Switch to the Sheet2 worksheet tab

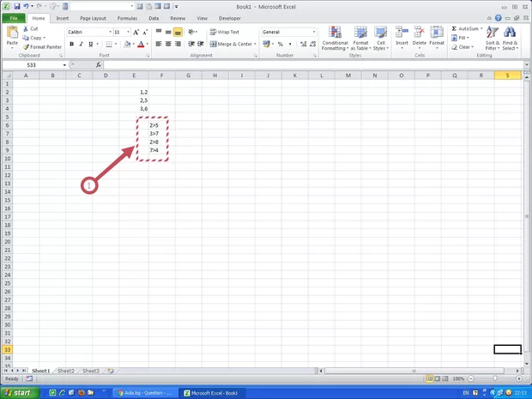point(66,371)
